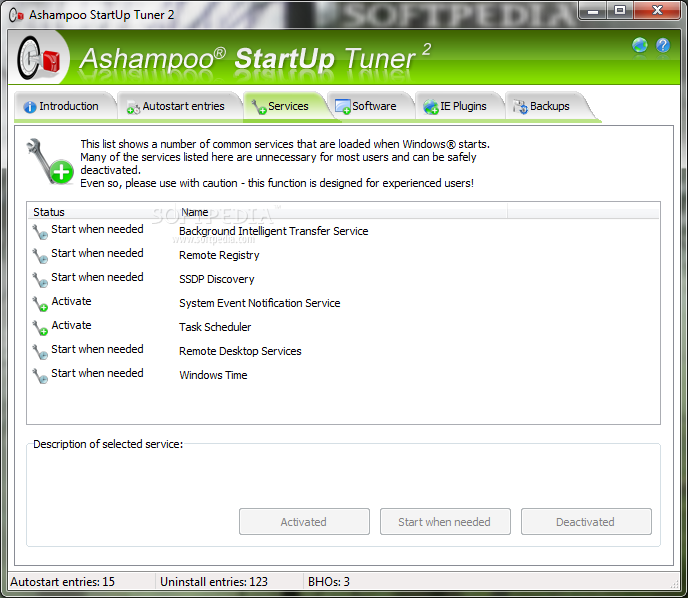The height and width of the screenshot is (598, 688).
Task: Click wrench icon for Background Intelligent Transfer Service
Action: [x=40, y=232]
